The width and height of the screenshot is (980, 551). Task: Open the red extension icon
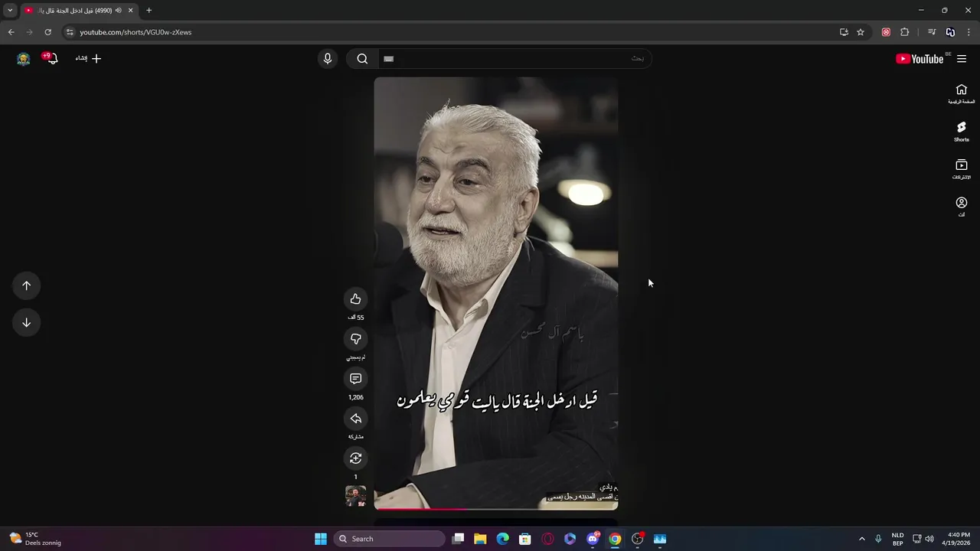tap(886, 32)
